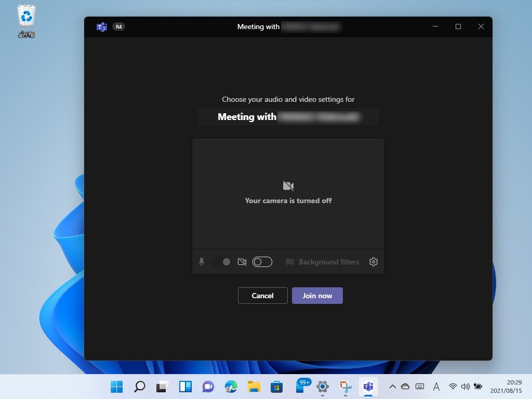Open Task View from the taskbar
Image resolution: width=532 pixels, height=399 pixels.
click(162, 387)
